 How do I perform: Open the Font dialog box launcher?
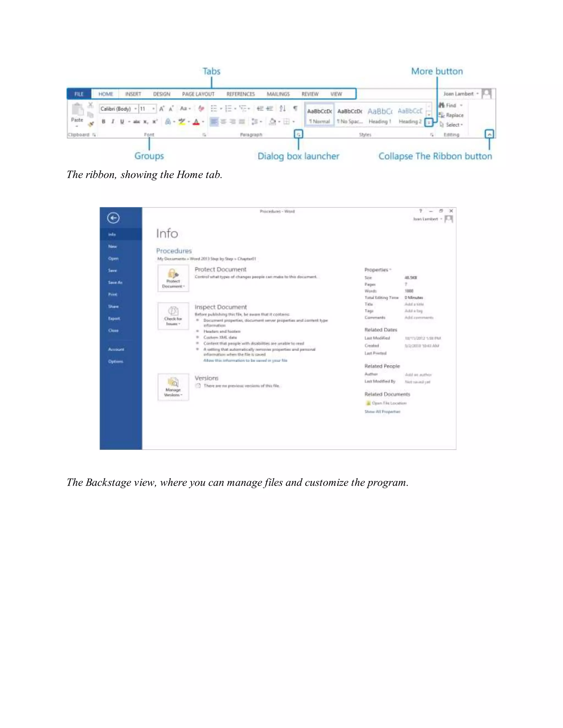point(204,135)
